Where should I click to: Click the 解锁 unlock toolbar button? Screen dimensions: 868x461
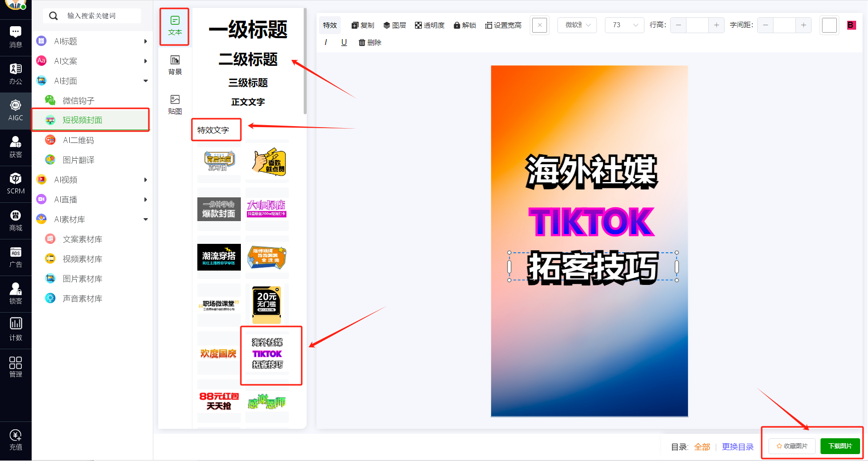coord(465,25)
